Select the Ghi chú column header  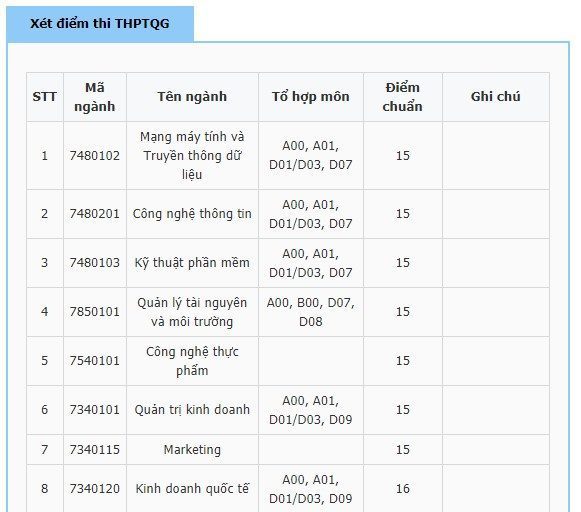496,97
